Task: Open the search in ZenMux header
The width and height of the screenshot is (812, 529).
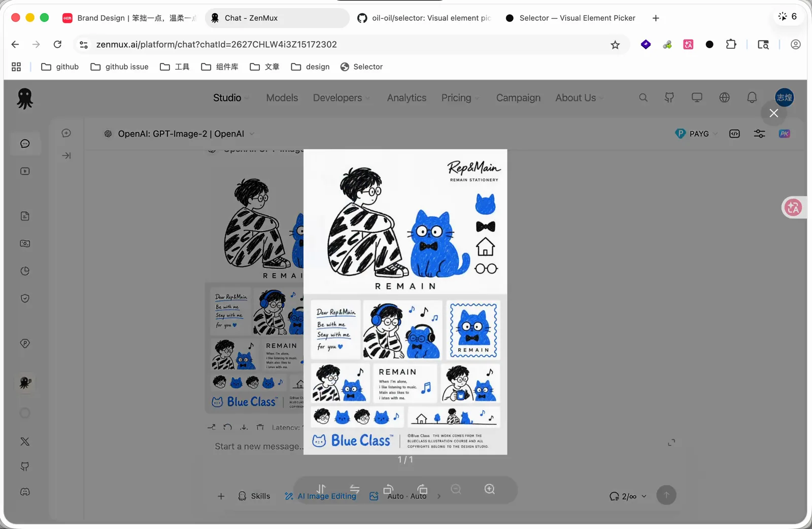Action: pyautogui.click(x=643, y=97)
